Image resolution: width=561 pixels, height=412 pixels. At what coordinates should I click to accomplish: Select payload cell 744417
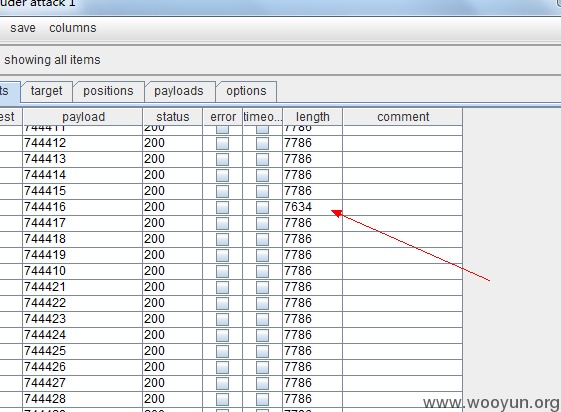pyautogui.click(x=83, y=223)
